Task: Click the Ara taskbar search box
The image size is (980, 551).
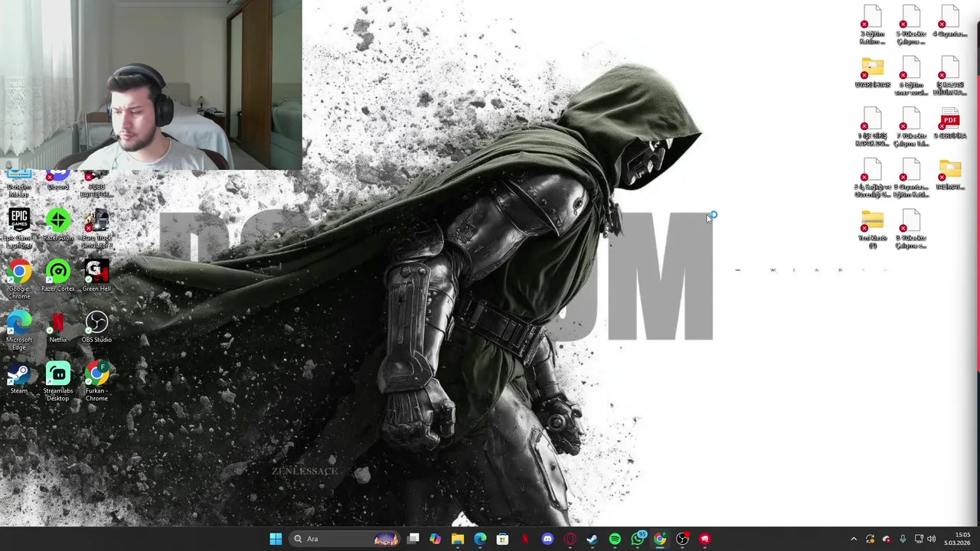Action: (346, 539)
